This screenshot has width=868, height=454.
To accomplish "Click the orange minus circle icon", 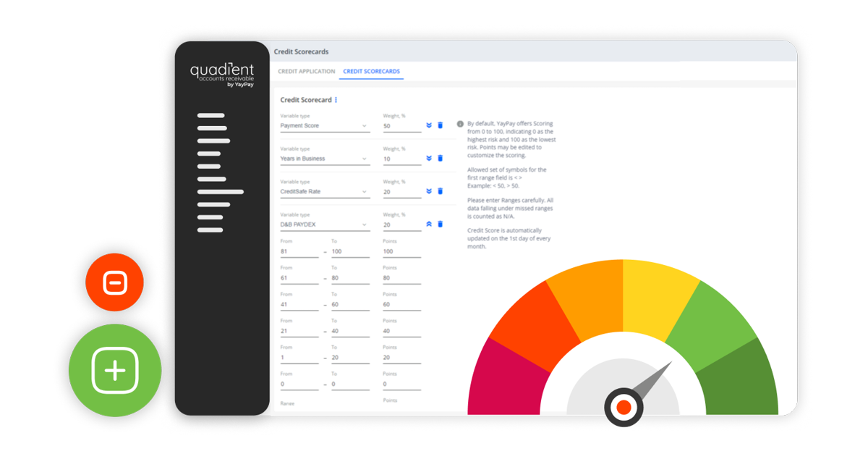I will pyautogui.click(x=114, y=282).
